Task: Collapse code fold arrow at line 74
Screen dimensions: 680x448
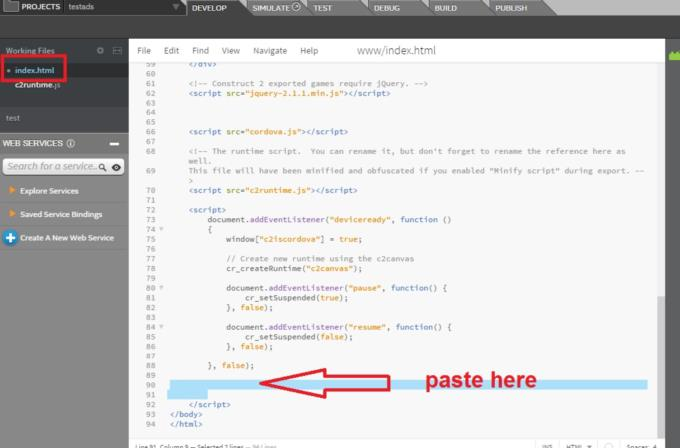Action: coord(161,229)
